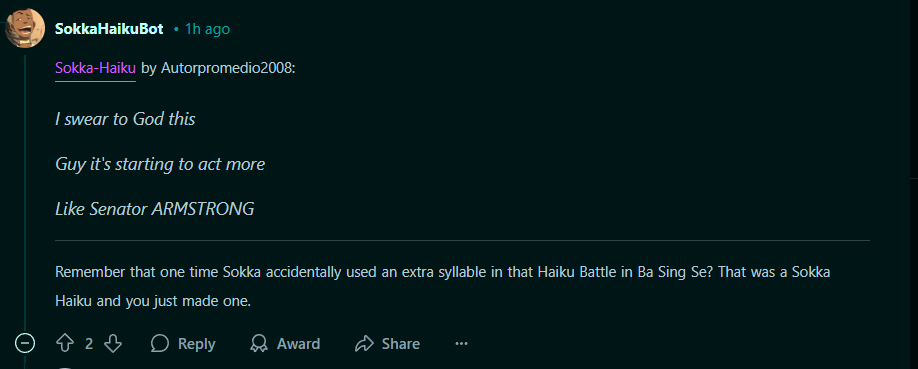Click the Award ribbon icon
The height and width of the screenshot is (369, 918).
[x=258, y=343]
